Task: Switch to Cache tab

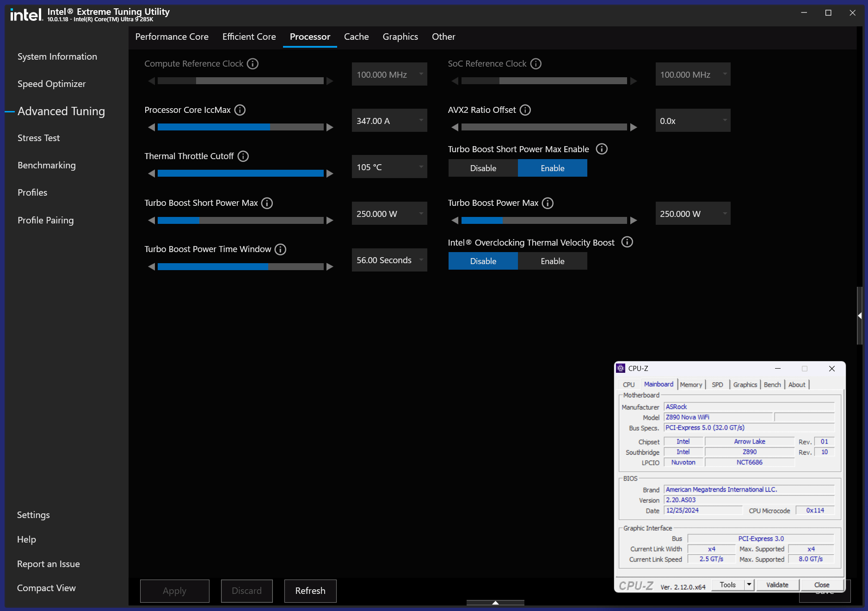Action: (x=357, y=37)
